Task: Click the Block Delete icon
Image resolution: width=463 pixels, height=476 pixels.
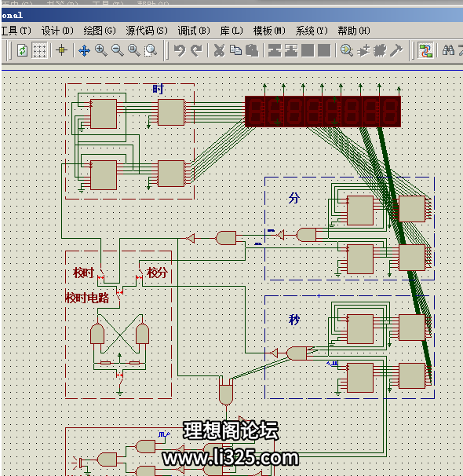Action: click(324, 50)
